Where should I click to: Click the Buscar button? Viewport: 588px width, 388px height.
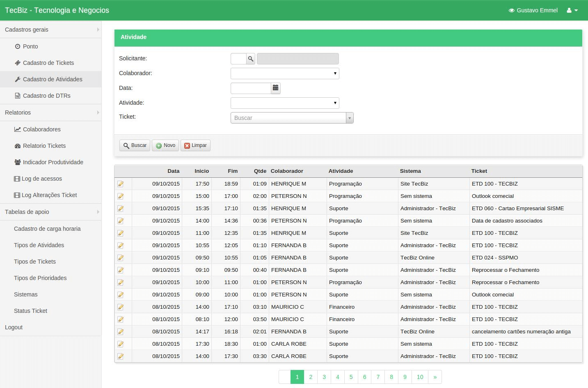tap(135, 145)
